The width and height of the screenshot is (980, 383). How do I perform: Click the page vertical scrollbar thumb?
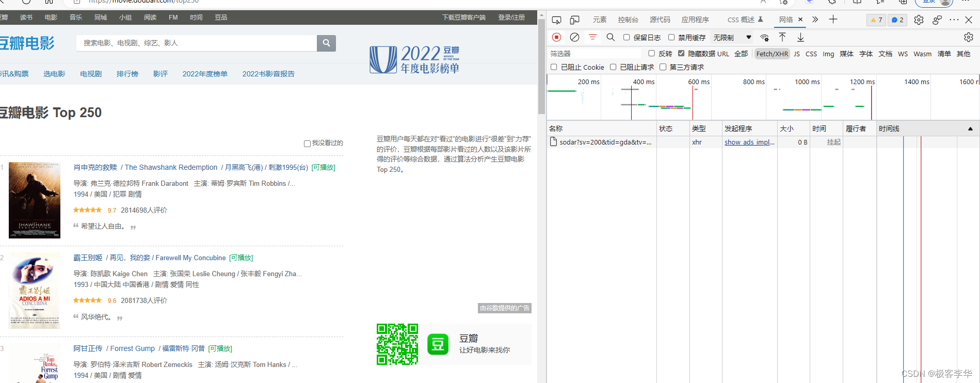[541, 66]
